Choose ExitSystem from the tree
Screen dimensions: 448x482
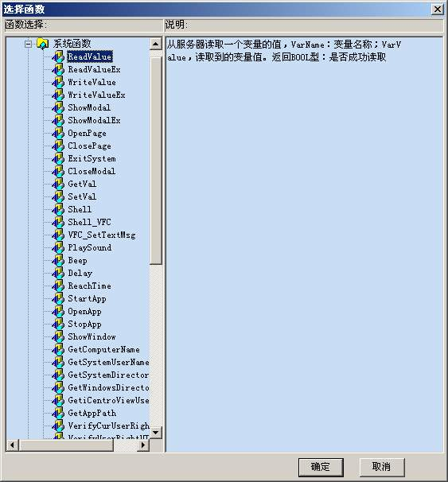point(92,158)
